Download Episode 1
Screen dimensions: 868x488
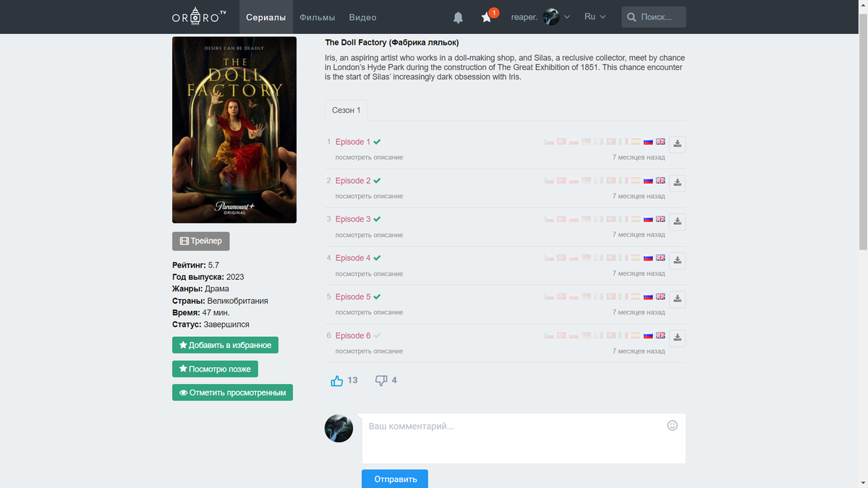677,144
